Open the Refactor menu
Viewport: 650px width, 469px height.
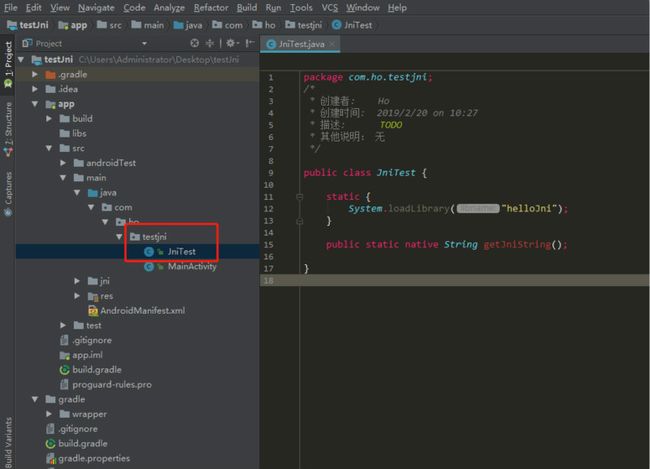click(211, 7)
